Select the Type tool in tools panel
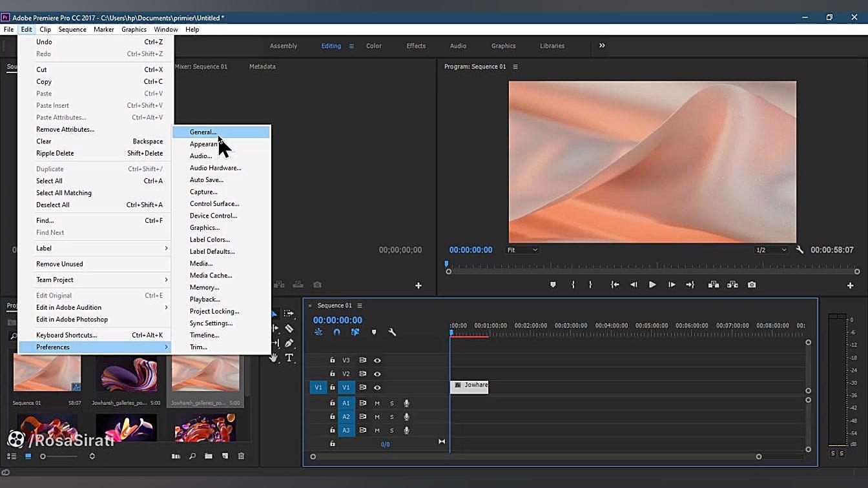Screen dimensions: 868x488 (289, 358)
